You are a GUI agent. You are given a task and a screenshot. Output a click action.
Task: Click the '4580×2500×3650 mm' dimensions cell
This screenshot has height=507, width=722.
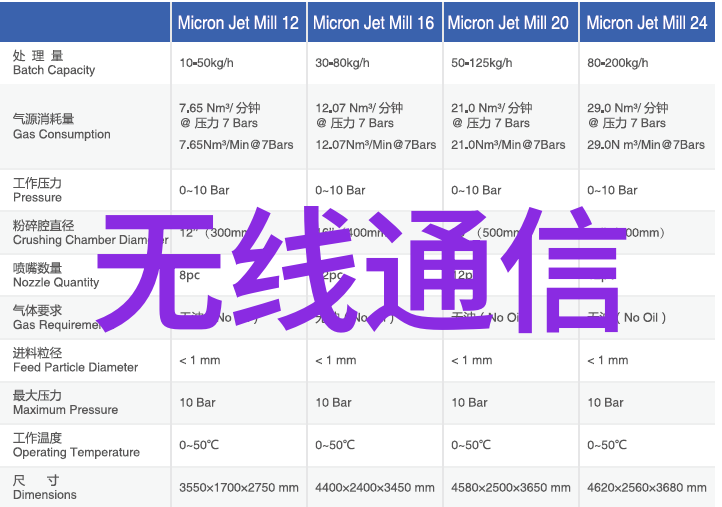pos(511,488)
